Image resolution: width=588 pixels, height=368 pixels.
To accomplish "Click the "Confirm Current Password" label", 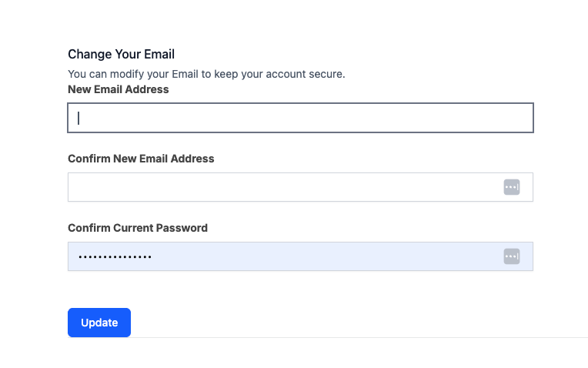I will pos(138,228).
